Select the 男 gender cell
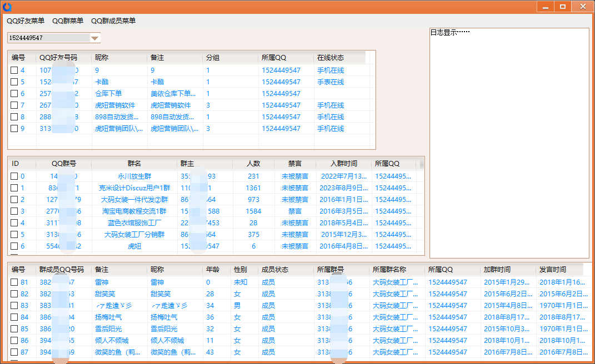 coord(237,306)
